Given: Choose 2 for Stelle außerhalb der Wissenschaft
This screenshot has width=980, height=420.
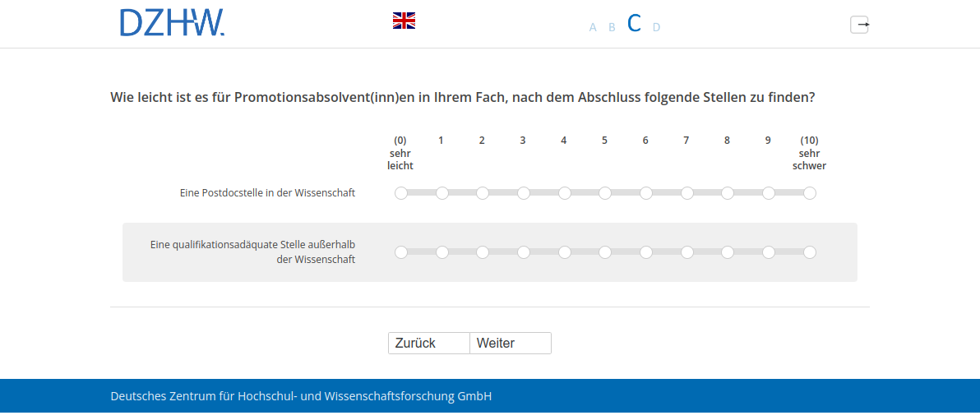Looking at the screenshot, I should (x=483, y=252).
